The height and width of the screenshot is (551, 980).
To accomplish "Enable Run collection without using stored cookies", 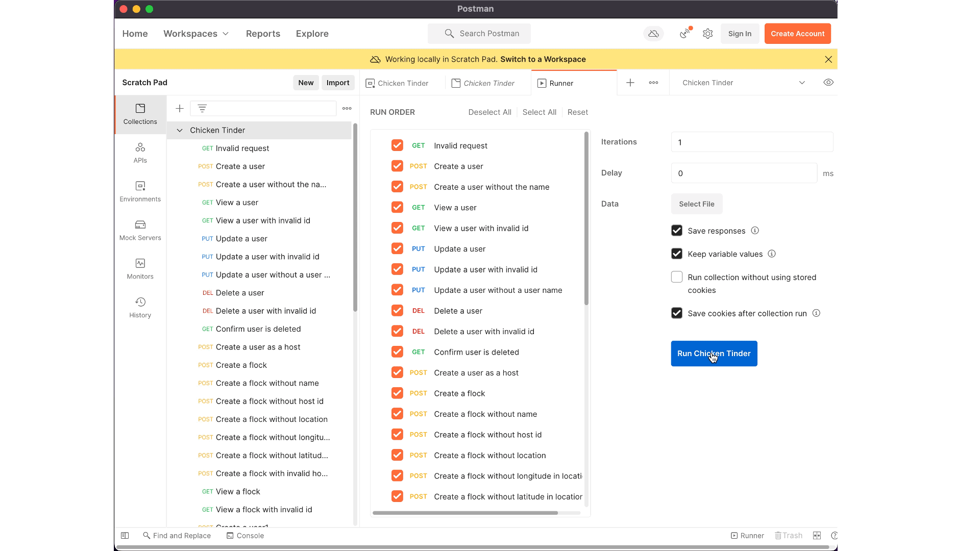I will (677, 277).
